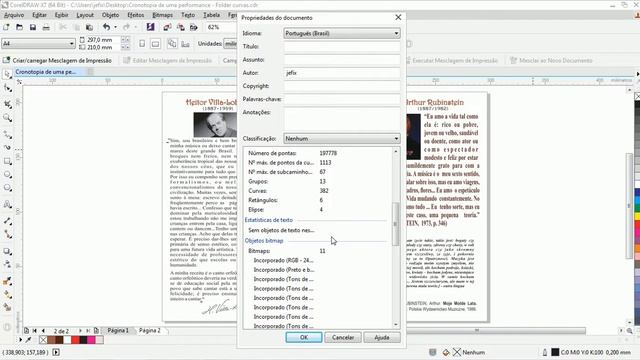Select the Eyedropper tool in the toolbox
640x360 pixels.
7,281
